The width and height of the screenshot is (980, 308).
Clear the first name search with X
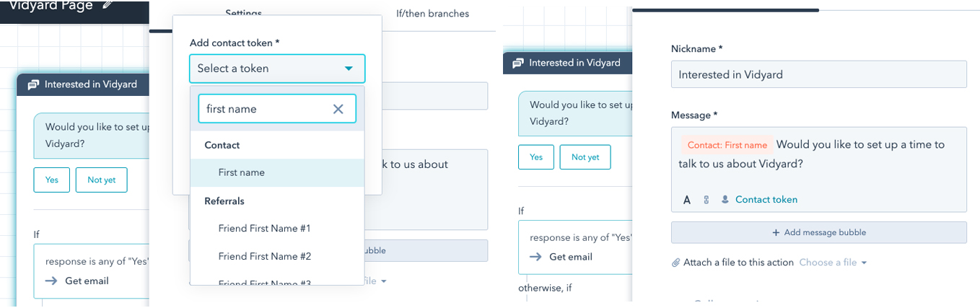338,109
